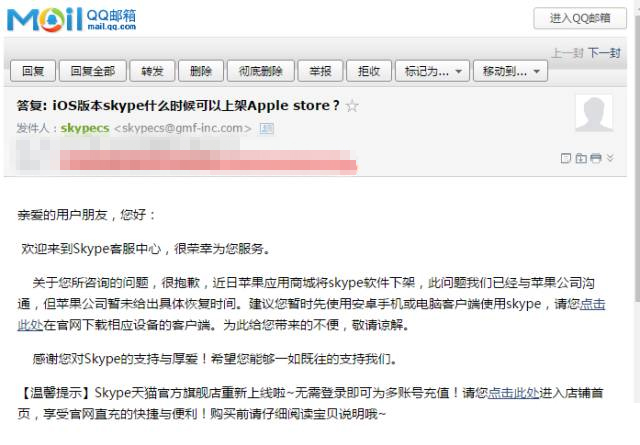Viewport: 640px width, 445px height.
Task: Open the sender contact card icon
Action: coord(267,129)
